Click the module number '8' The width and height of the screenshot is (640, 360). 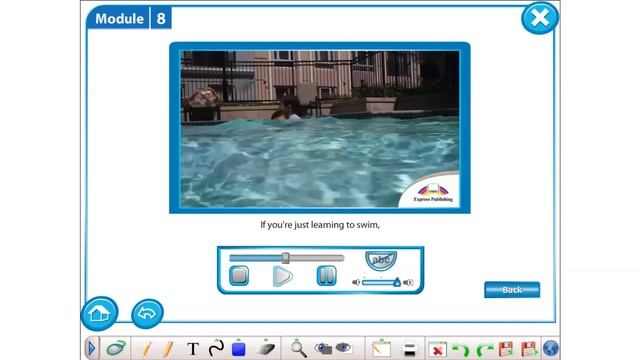click(x=161, y=18)
